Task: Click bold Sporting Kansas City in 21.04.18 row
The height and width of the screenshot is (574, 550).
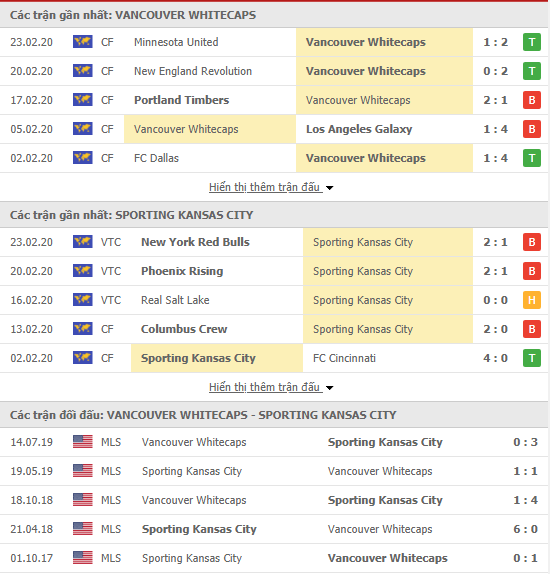Action: coord(199,529)
